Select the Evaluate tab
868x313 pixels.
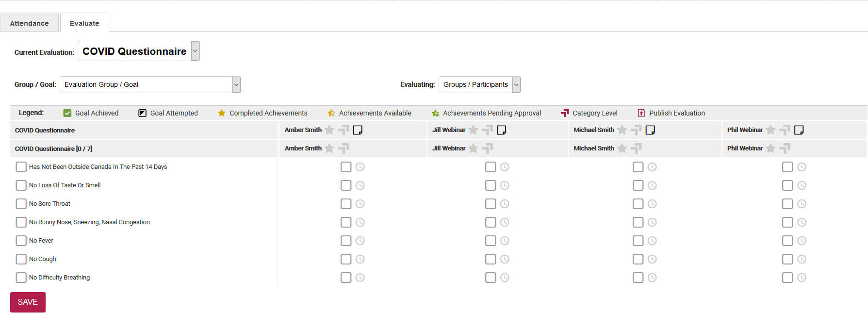tap(84, 23)
